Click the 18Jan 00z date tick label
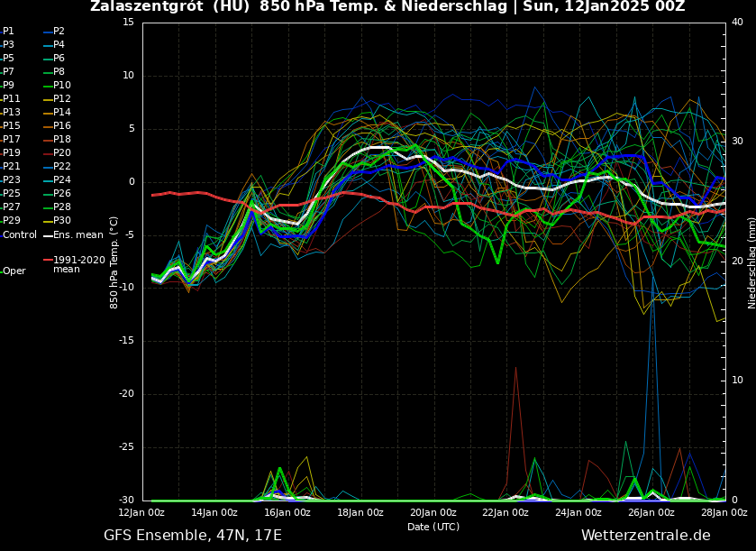The width and height of the screenshot is (756, 551). point(360,513)
